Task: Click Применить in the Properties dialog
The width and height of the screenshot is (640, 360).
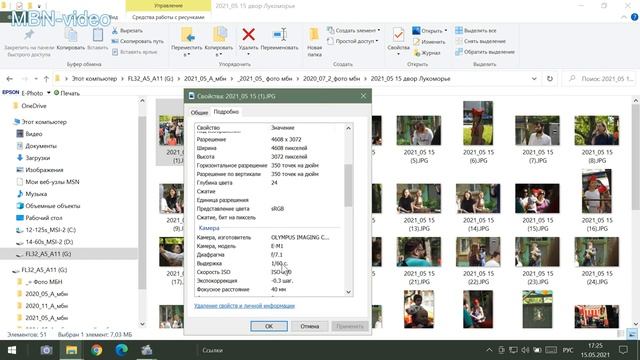Action: pos(350,326)
